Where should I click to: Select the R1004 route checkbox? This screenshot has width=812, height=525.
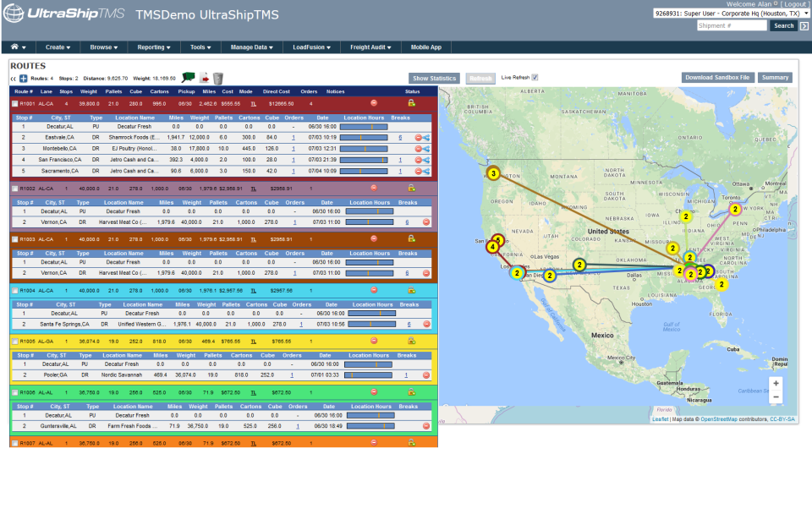coord(15,291)
